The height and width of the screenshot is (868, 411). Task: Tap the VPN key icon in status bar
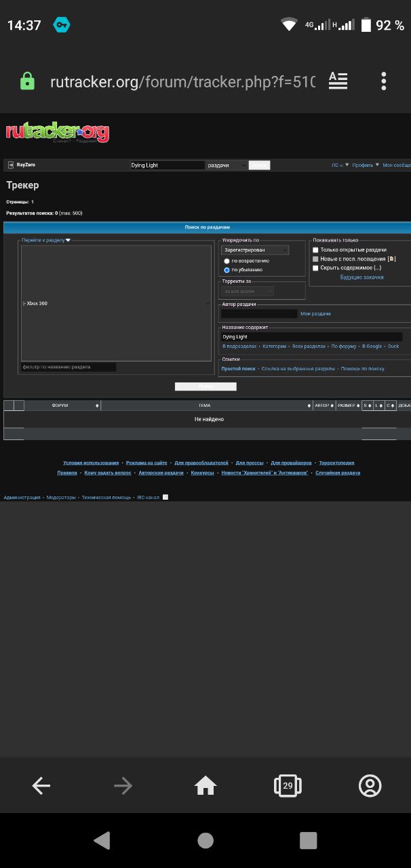pos(62,25)
